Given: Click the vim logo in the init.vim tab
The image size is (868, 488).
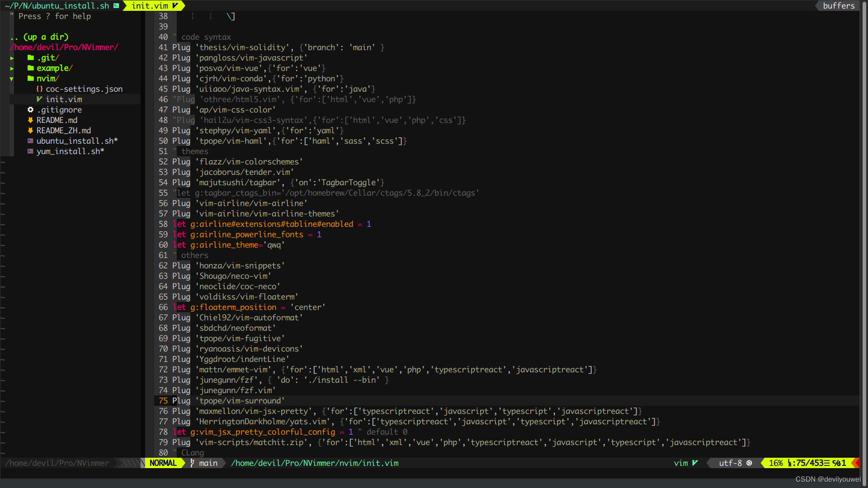Looking at the screenshot, I should click(x=175, y=6).
